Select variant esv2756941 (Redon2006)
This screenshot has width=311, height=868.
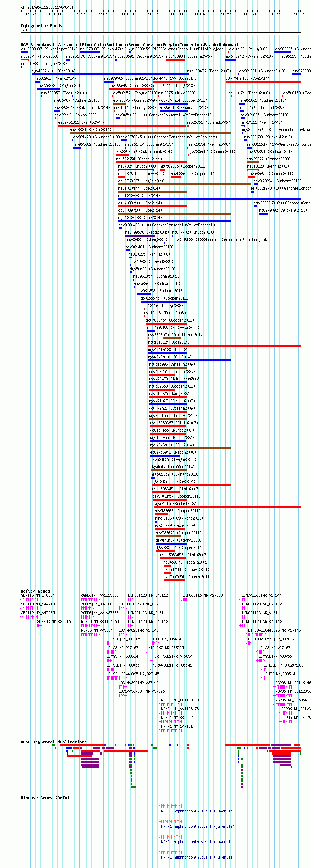(x=173, y=452)
